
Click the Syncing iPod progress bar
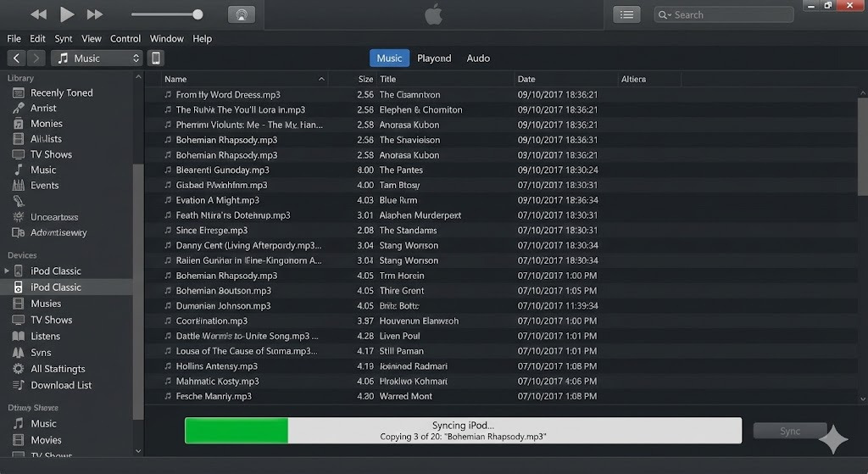pos(464,430)
